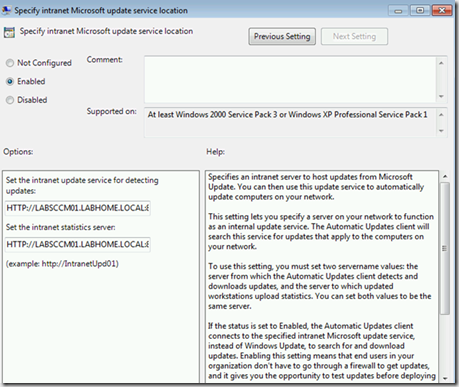
Task: Select the Not Configured radio button
Action: 10,63
